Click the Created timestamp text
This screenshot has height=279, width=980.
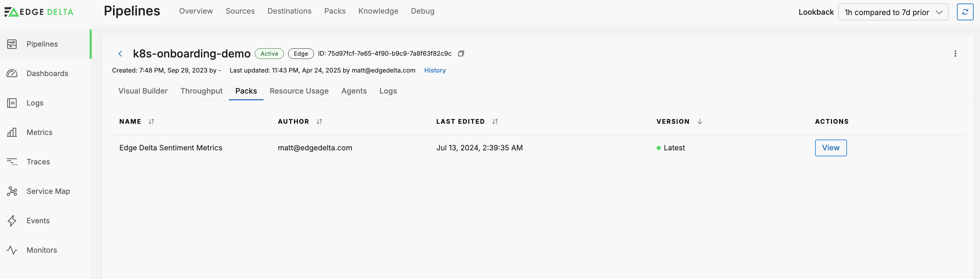tap(166, 70)
